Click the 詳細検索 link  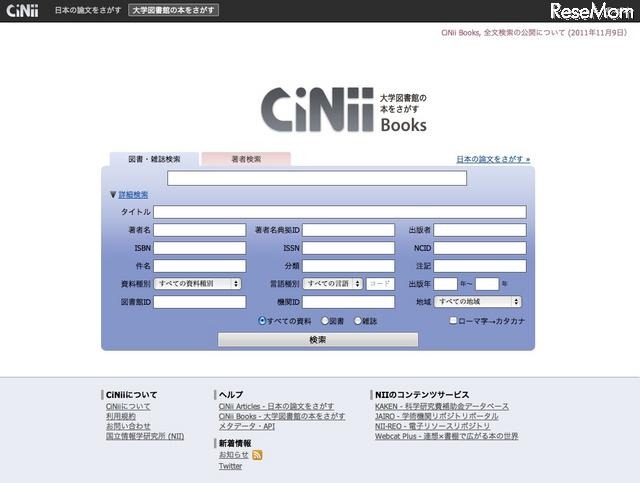point(133,195)
